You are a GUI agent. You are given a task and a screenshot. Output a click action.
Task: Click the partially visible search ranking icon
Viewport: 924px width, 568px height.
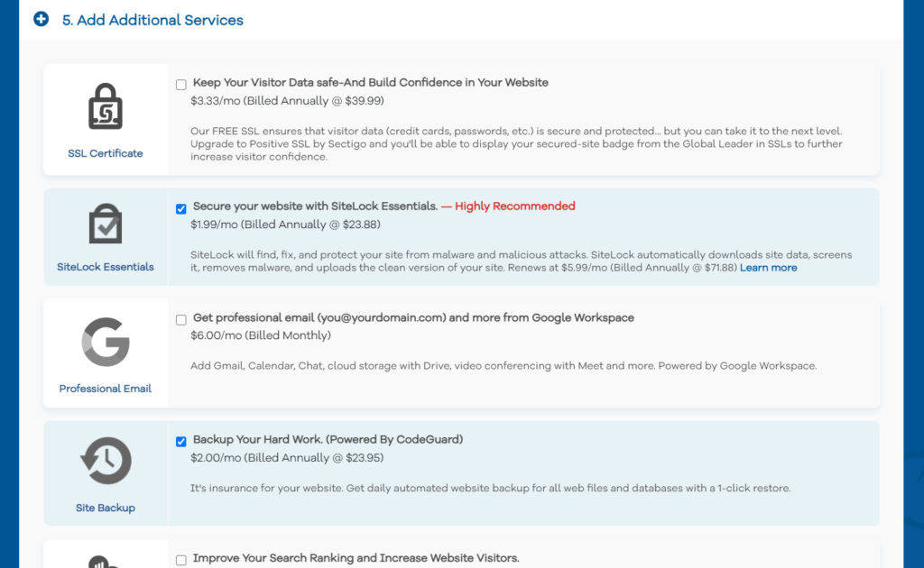[x=103, y=562]
